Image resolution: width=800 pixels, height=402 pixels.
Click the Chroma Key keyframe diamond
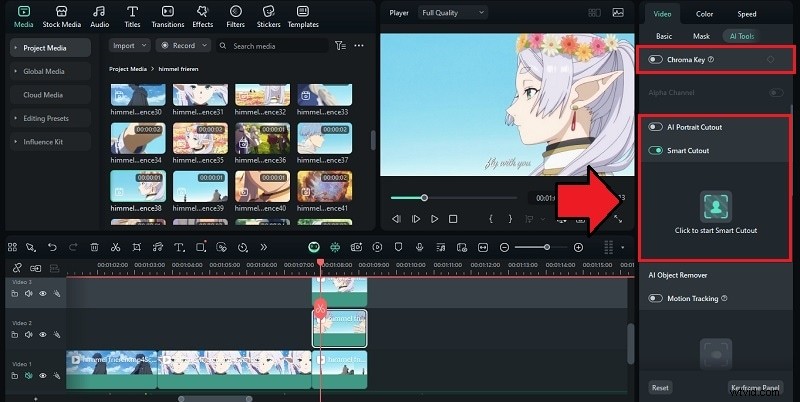coord(770,60)
